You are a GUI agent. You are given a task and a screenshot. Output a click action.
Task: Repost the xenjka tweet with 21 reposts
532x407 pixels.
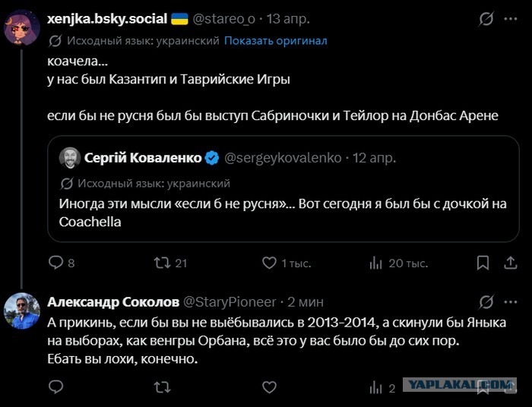(162, 263)
